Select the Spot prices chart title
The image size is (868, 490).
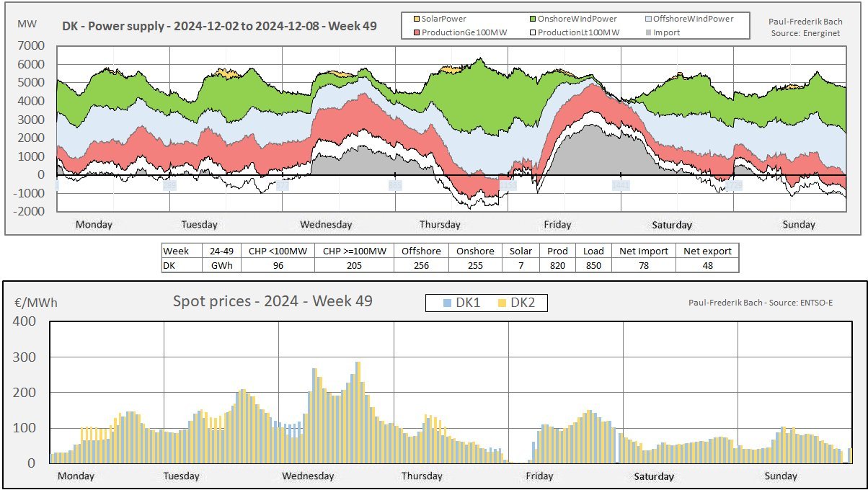[x=273, y=300]
